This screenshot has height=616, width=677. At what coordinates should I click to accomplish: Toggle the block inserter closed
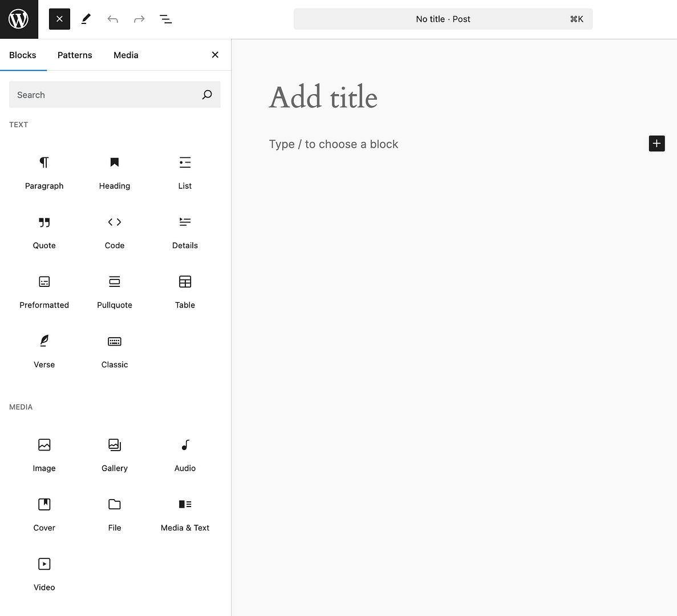click(x=59, y=19)
